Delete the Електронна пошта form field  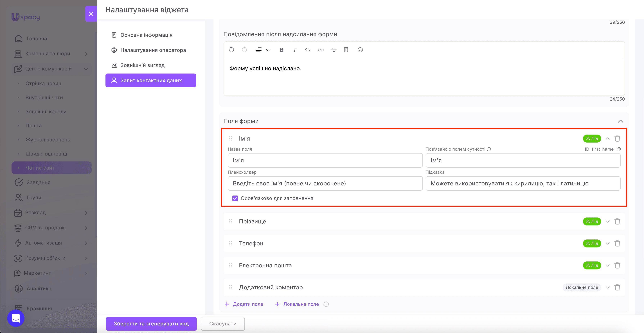617,265
